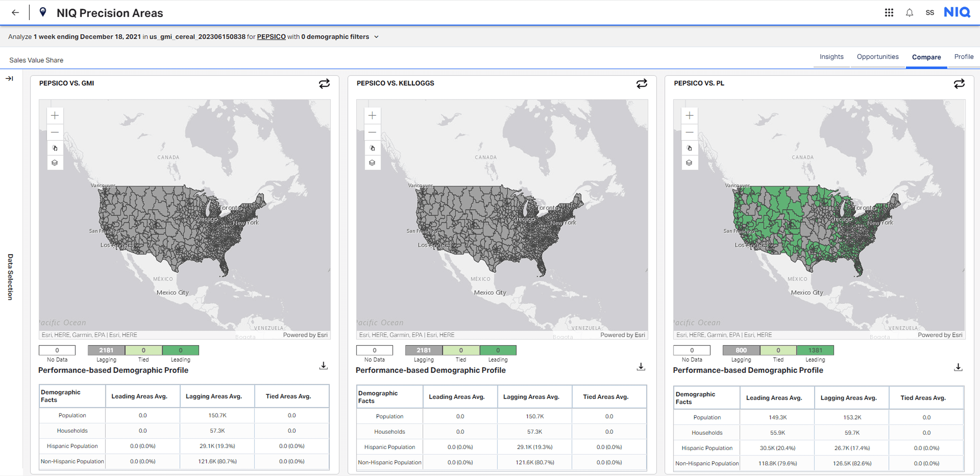Zoom in on the PEPSICO VS. KELLOGGS map
The height and width of the screenshot is (476, 980).
[372, 115]
